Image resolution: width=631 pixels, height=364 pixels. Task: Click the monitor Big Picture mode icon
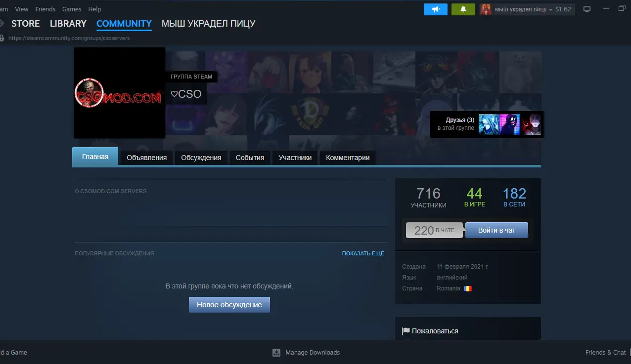[587, 9]
